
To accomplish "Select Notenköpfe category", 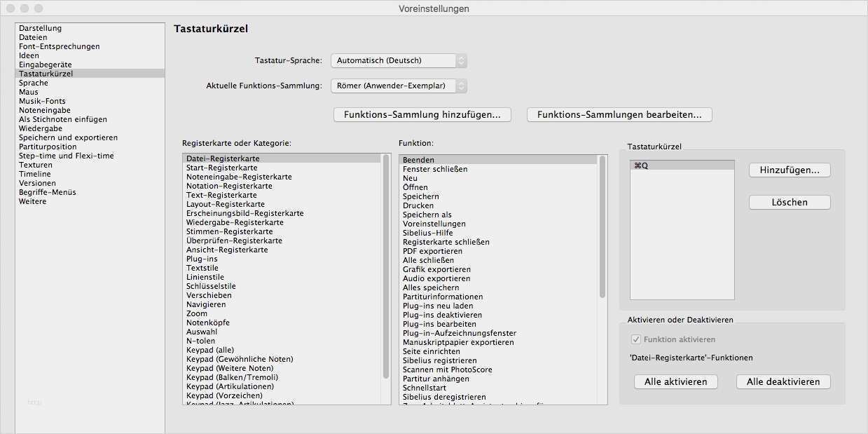I will 282,323.
